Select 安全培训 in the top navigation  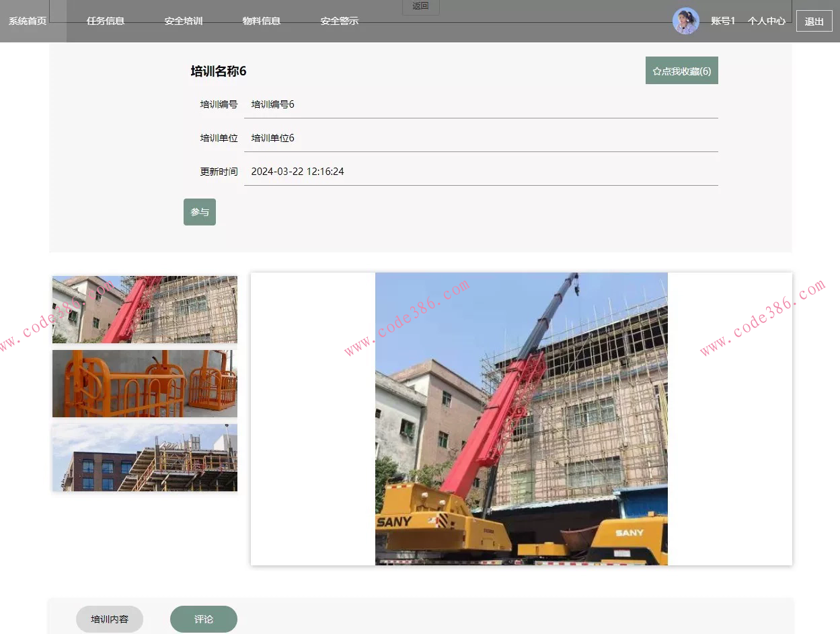point(184,21)
